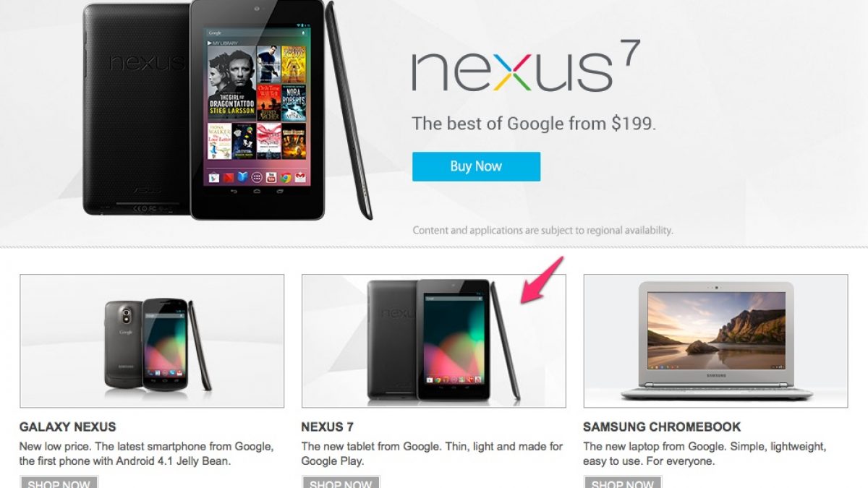Click the Gmail icon on tablet dock

[x=300, y=178]
